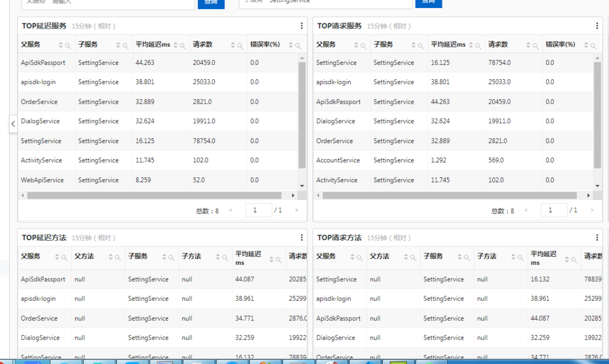Open the TOP请求方法 panel's three-dot menu

597,238
